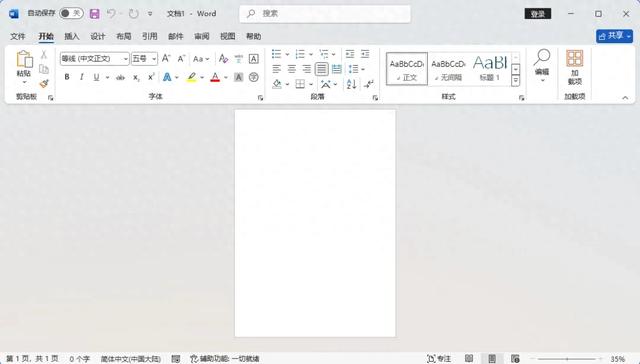Expand the styles gallery more arrow
Viewport: 640px width, 364px height.
click(516, 81)
